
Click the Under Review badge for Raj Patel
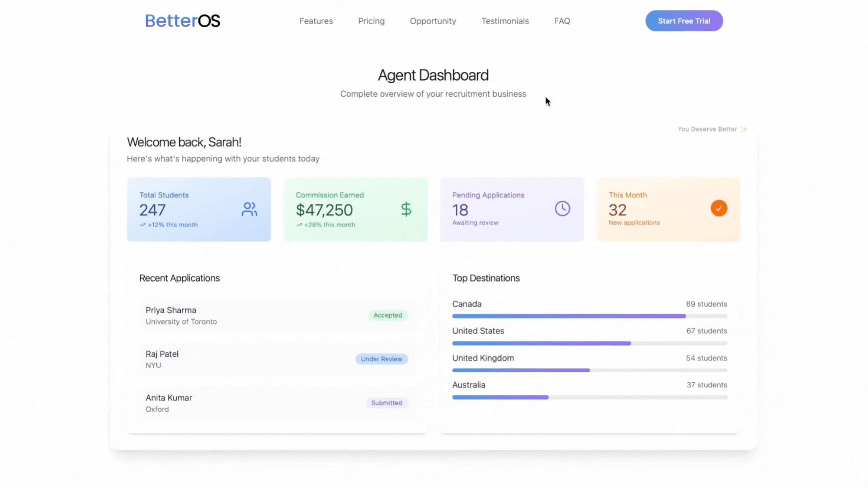(381, 359)
